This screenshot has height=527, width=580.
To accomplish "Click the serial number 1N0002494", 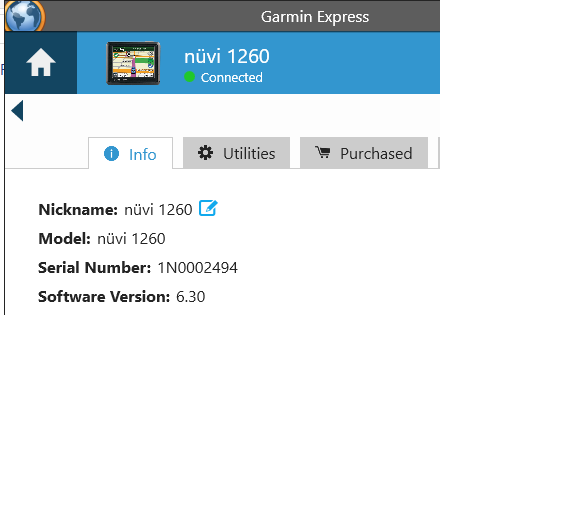I will [x=198, y=268].
